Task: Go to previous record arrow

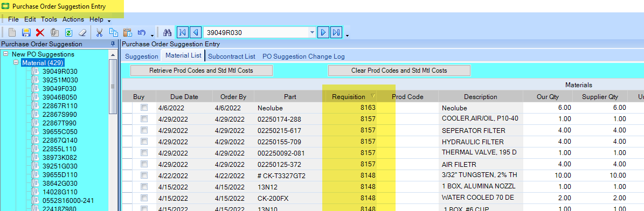Action: 196,32
